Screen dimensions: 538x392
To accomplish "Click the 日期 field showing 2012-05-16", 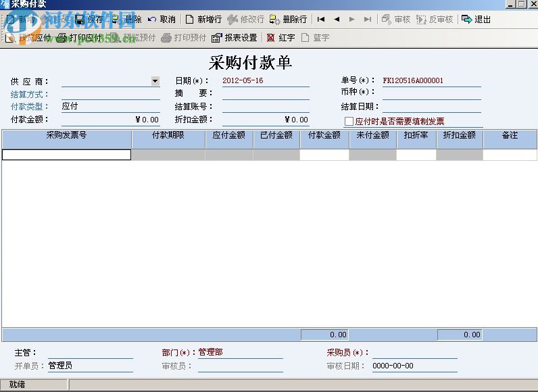I will click(x=266, y=81).
